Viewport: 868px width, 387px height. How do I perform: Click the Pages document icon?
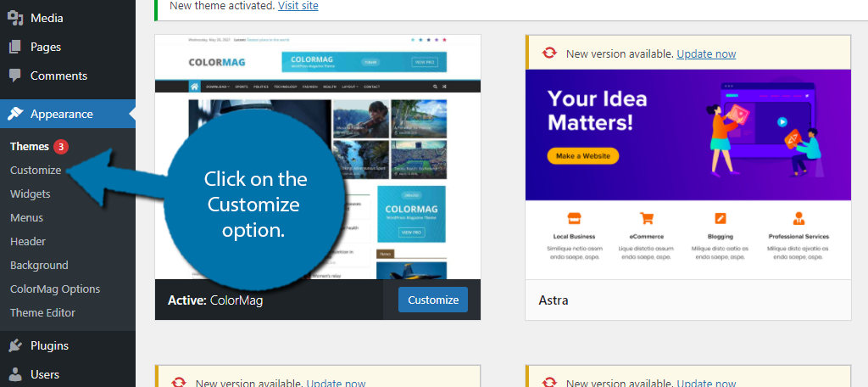click(15, 47)
